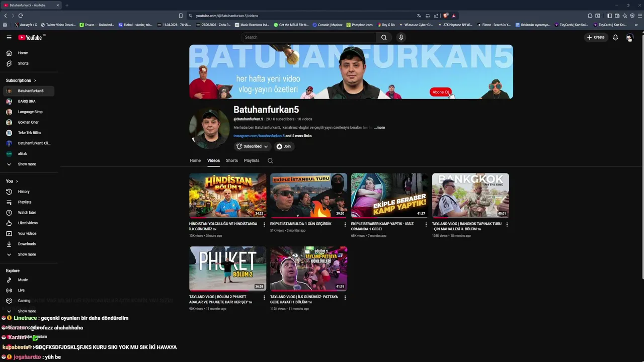644x362 pixels.
Task: Click the browser back arrow
Action: (6, 16)
